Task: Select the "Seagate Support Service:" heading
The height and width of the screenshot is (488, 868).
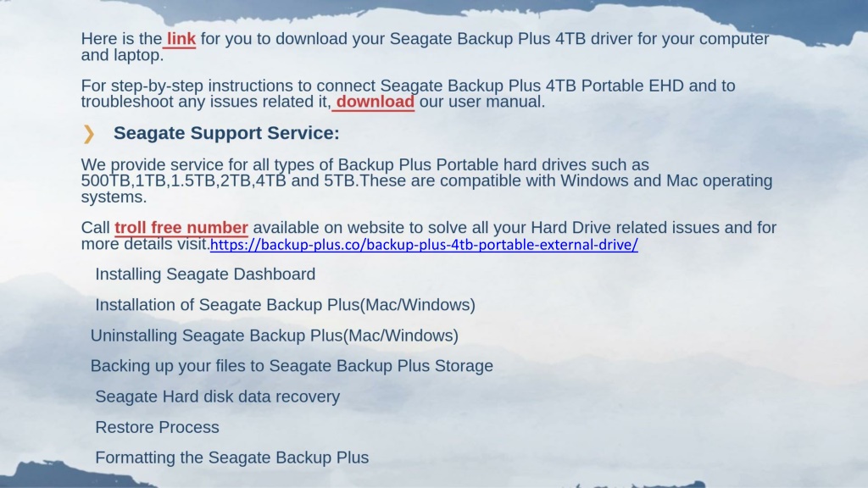Action: pos(226,133)
